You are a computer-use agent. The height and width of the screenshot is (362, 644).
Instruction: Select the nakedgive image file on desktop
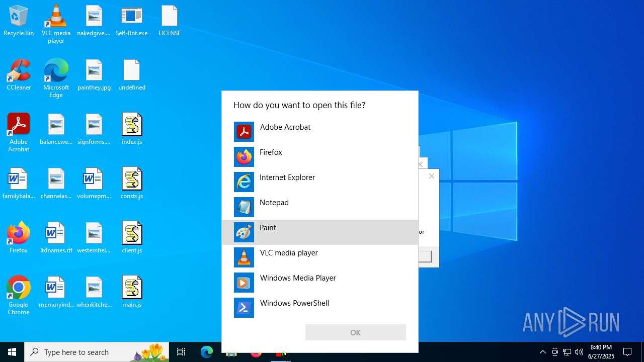[x=94, y=21]
